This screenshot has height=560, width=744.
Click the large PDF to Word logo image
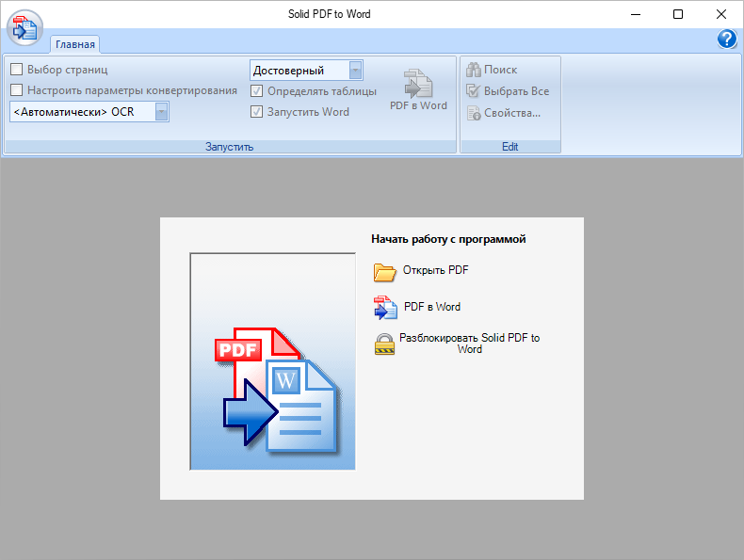(272, 361)
